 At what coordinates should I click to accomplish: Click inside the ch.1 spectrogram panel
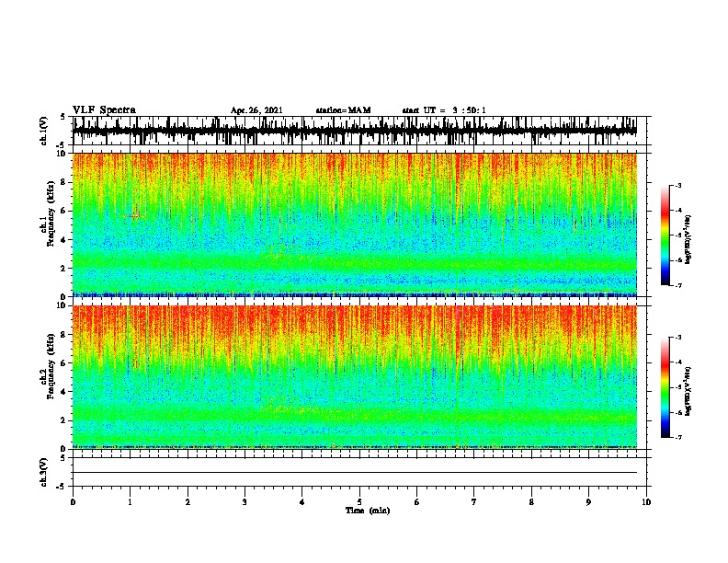tap(355, 224)
